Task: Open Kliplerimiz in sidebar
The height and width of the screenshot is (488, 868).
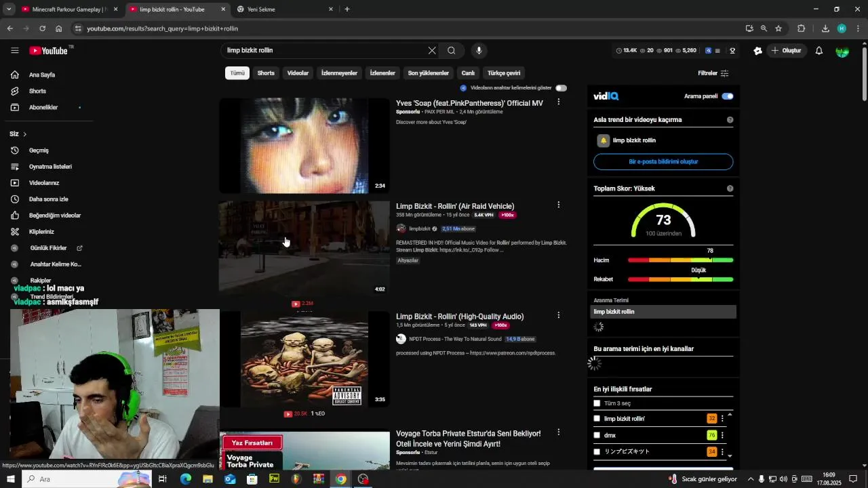Action: coord(41,232)
